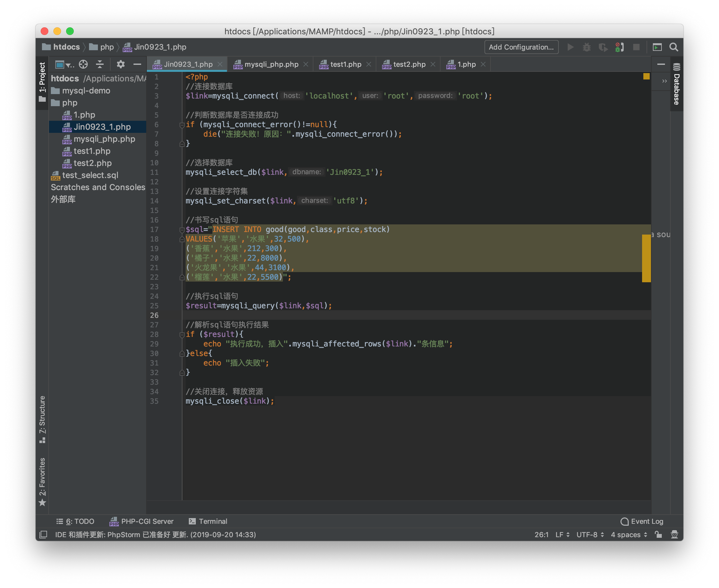Open the Project view selector dropdown
The image size is (719, 588).
64,64
